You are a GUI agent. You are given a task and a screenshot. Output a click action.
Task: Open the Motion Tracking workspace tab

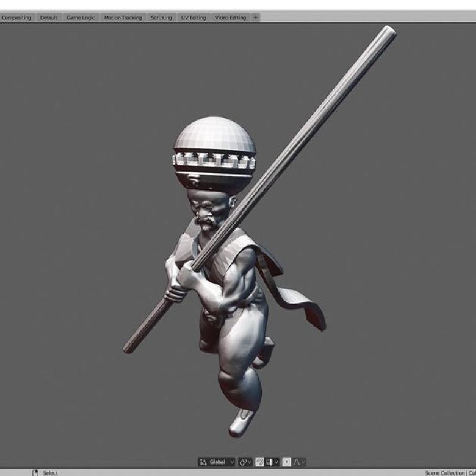point(123,18)
